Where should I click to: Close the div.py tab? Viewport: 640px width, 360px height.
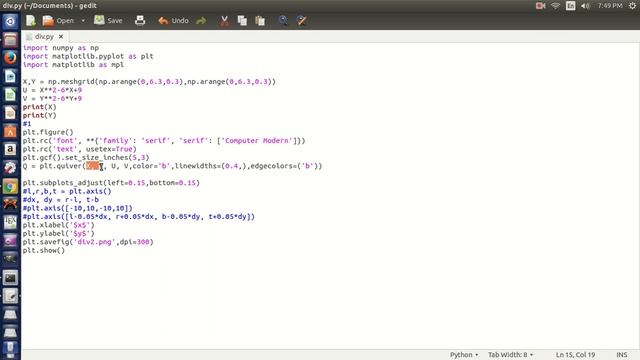(x=61, y=36)
